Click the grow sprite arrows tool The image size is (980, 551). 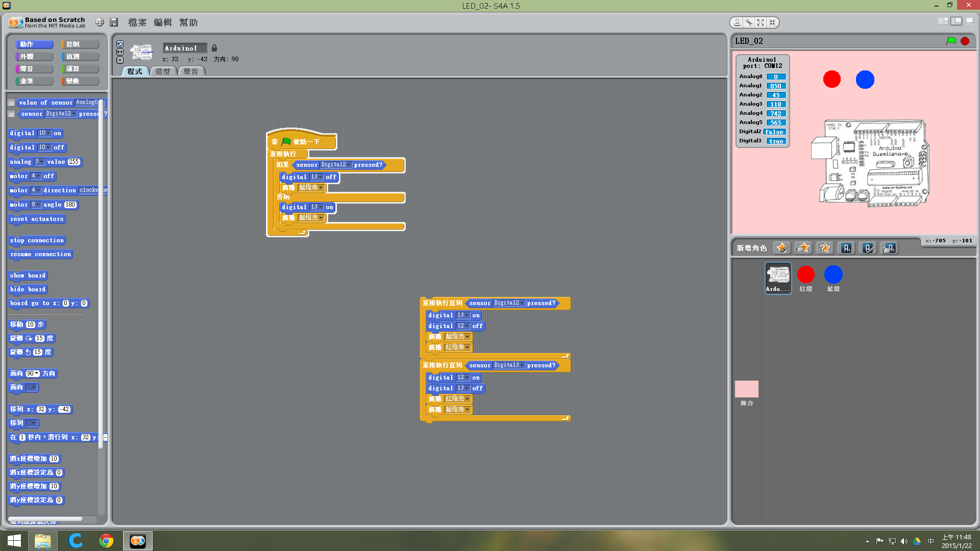click(761, 22)
